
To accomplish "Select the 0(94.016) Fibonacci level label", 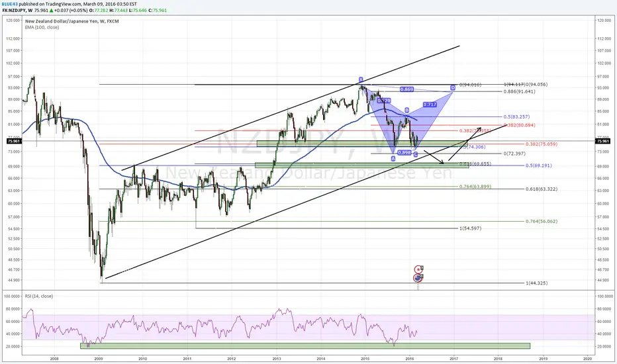I will tap(470, 85).
